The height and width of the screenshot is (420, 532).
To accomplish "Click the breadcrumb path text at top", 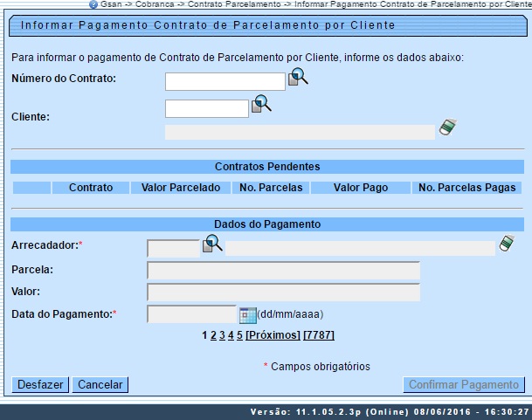I will click(x=315, y=4).
